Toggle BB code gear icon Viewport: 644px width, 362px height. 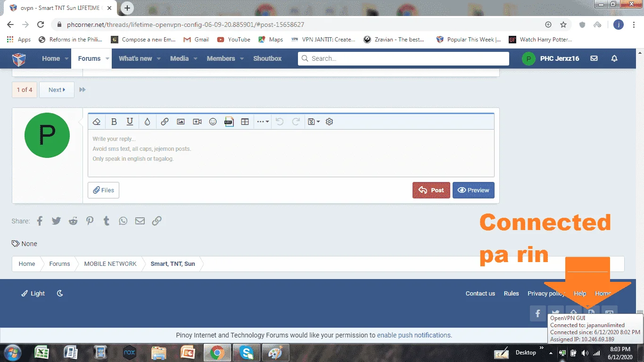pos(330,122)
